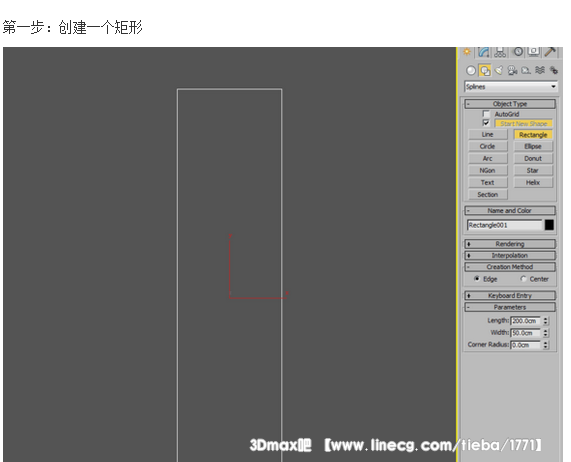The width and height of the screenshot is (571, 462).
Task: Select the Systems category icon
Action: [553, 70]
